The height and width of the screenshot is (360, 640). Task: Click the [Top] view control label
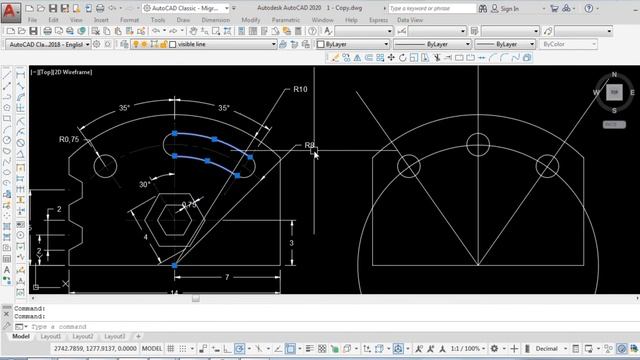[44, 72]
